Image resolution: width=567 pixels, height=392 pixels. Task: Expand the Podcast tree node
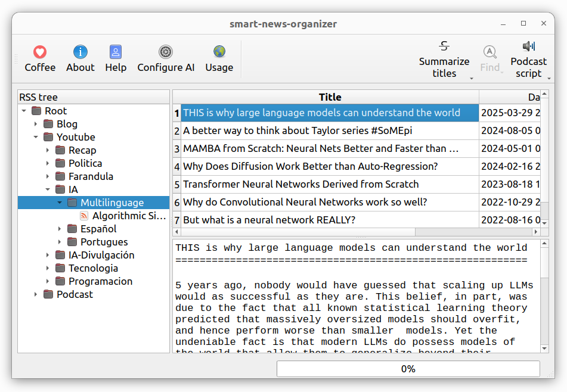coord(35,294)
